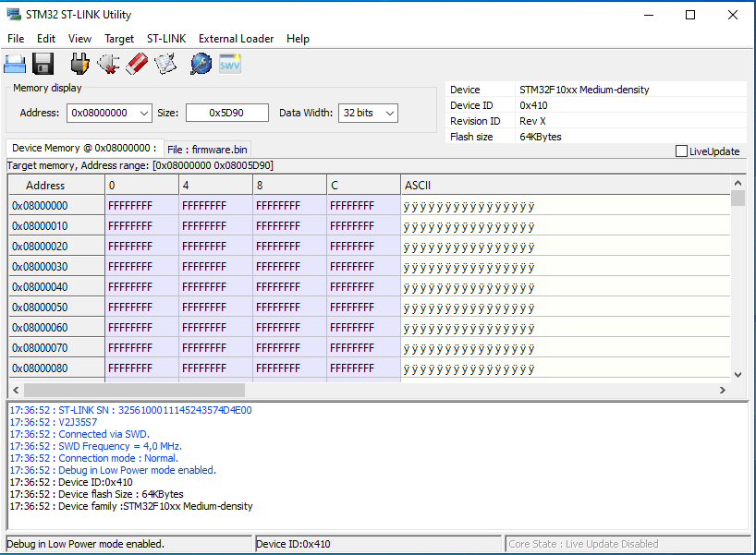This screenshot has width=756, height=555.
Task: Click the horizontal scrollbar left arrow
Action: [16, 391]
